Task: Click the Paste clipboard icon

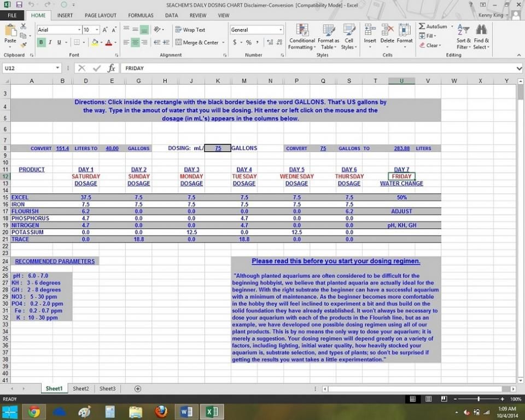Action: pyautogui.click(x=10, y=31)
